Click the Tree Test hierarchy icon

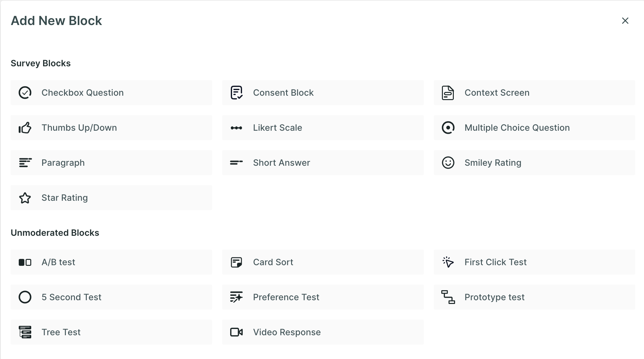[x=25, y=332]
